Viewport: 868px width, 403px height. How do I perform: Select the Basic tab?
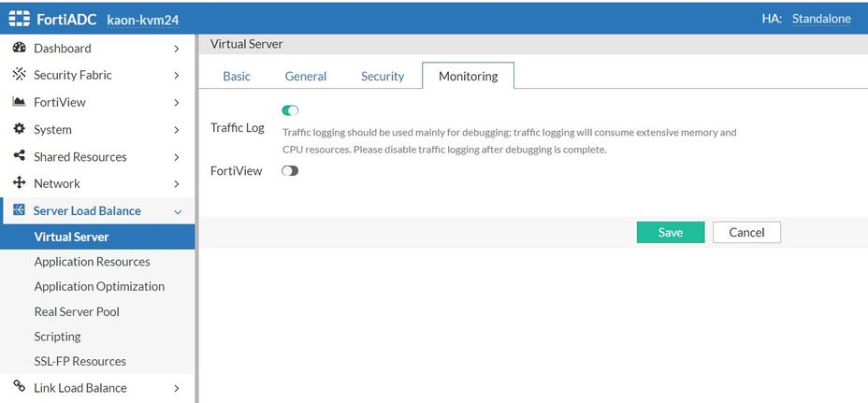coord(237,76)
